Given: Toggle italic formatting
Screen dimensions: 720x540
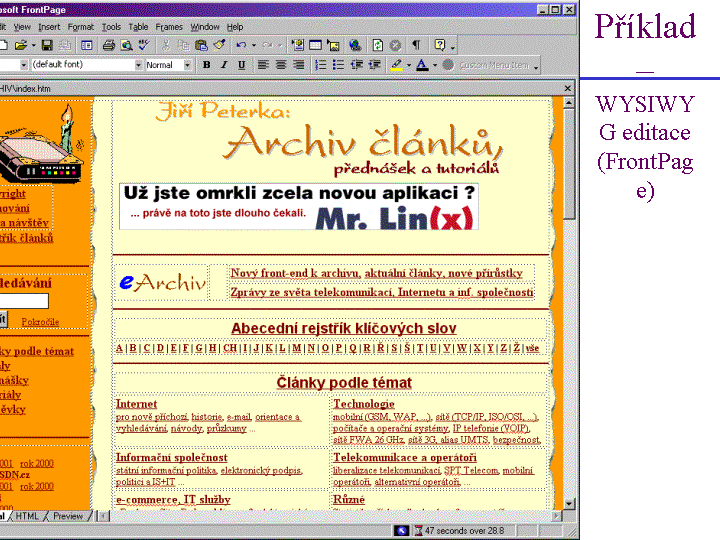Looking at the screenshot, I should coord(224,65).
